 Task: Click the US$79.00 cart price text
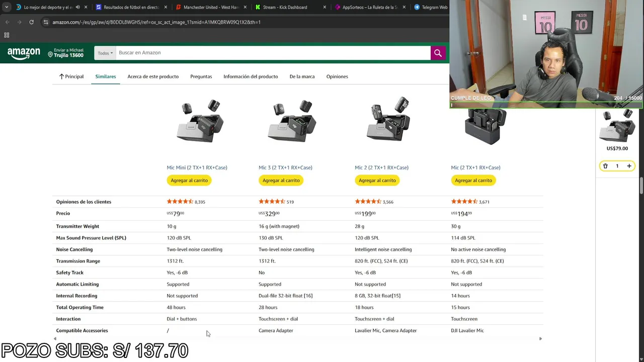617,148
